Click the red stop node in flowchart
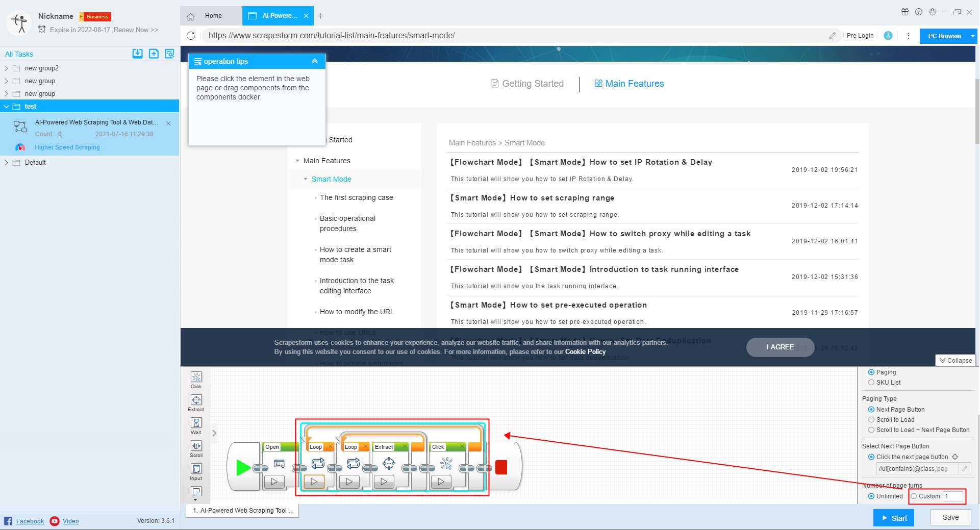 (501, 467)
